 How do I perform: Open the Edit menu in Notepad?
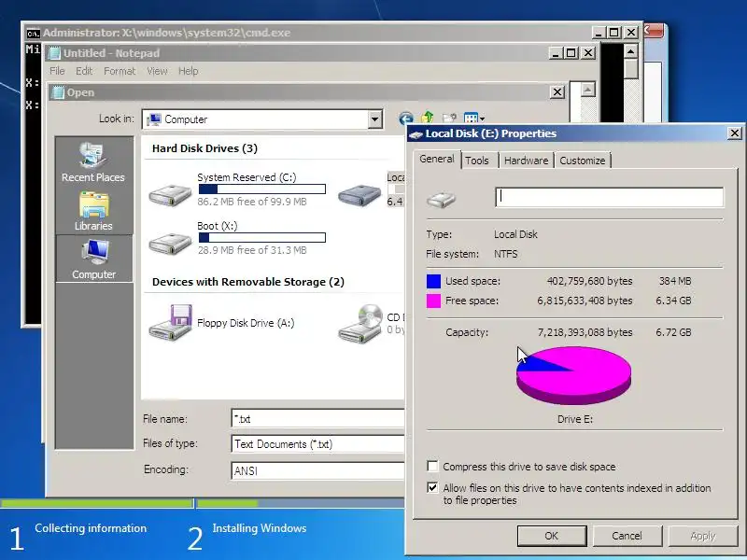tap(84, 71)
